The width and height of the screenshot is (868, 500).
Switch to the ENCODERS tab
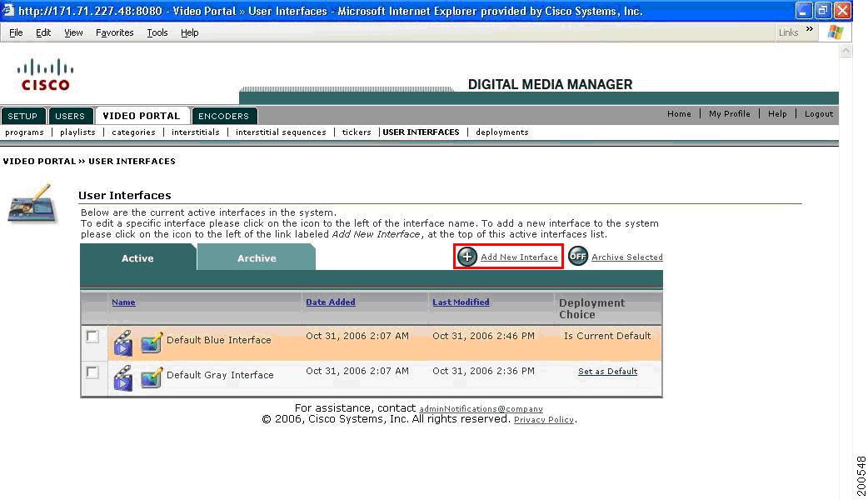(x=223, y=116)
